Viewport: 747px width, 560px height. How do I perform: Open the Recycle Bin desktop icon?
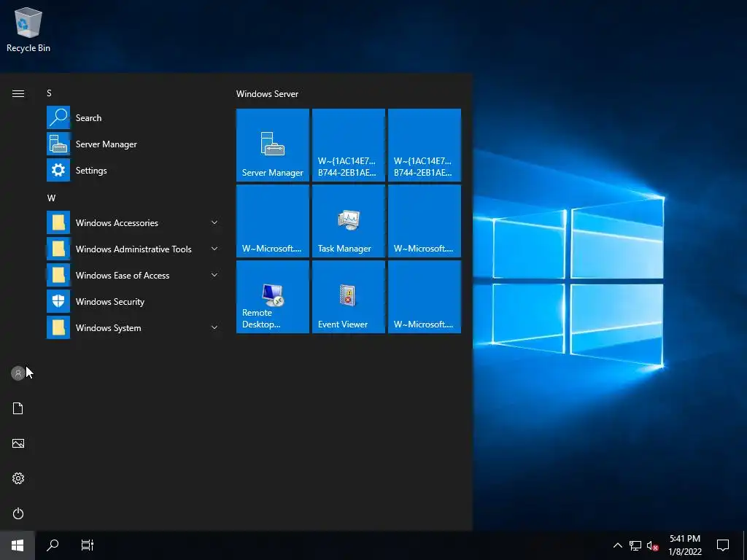pos(28,29)
